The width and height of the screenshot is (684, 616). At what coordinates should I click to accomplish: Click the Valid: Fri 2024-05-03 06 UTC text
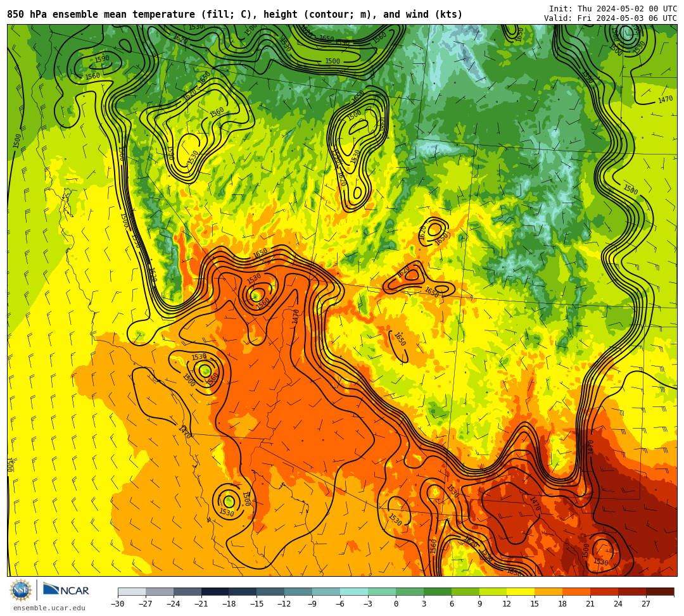coord(611,18)
